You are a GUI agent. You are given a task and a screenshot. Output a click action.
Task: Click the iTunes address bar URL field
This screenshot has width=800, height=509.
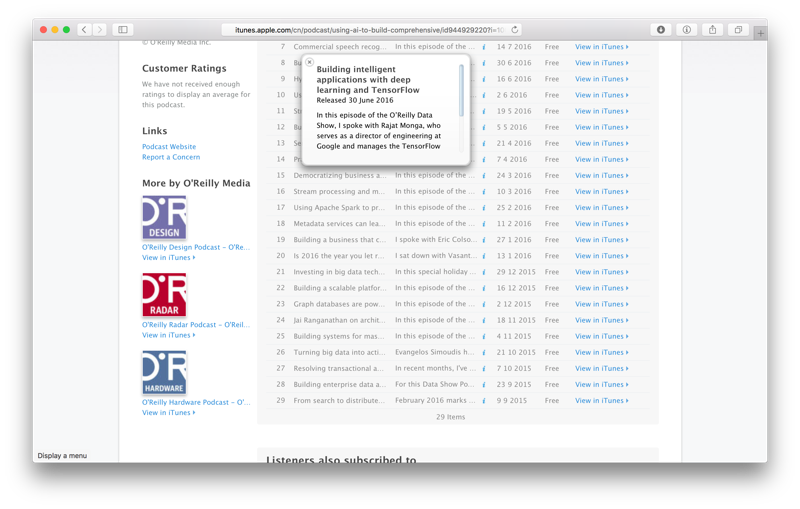point(370,30)
